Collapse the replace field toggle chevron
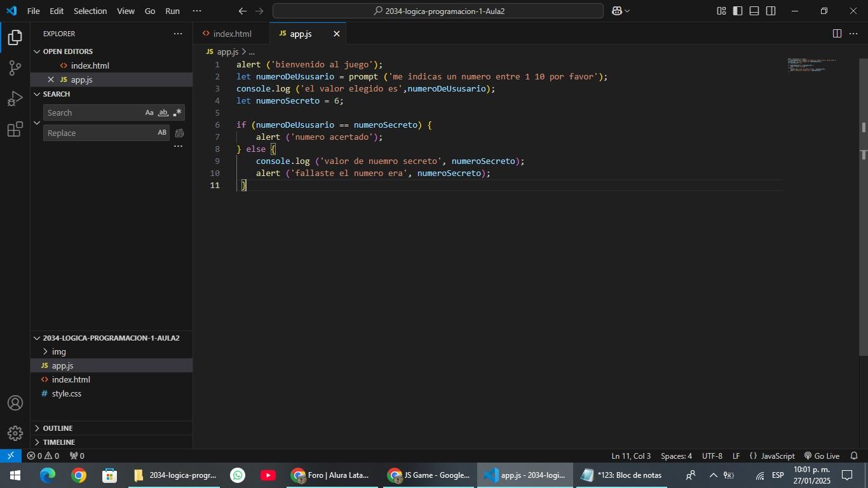 coord(37,123)
